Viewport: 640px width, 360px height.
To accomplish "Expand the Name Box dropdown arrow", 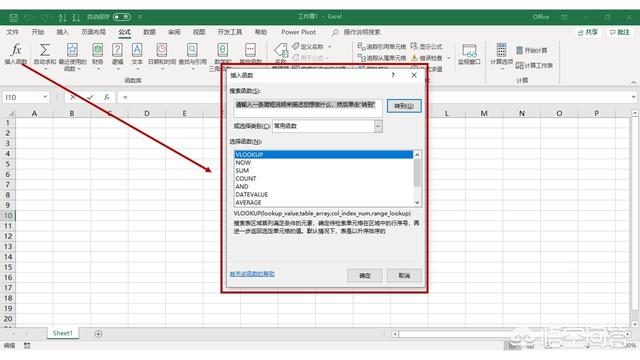I will [x=45, y=97].
